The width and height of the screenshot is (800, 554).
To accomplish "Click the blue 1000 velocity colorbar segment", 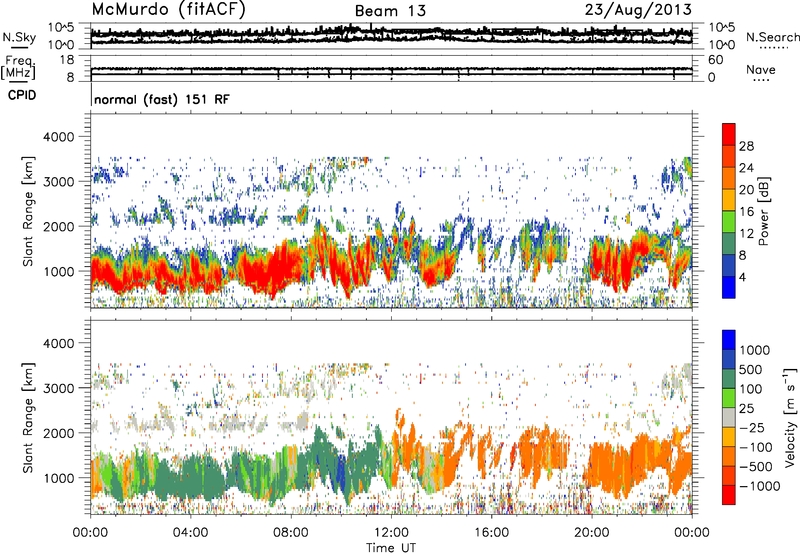I will (729, 340).
